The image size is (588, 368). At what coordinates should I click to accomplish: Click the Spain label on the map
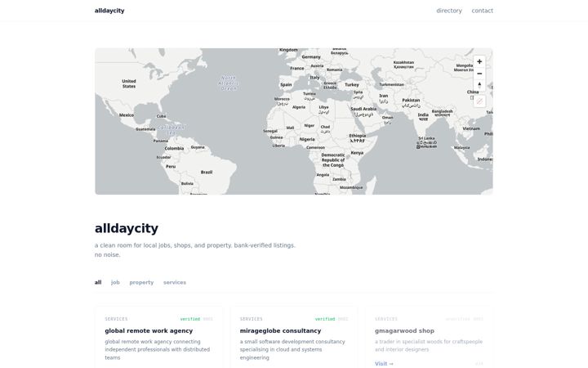(286, 85)
